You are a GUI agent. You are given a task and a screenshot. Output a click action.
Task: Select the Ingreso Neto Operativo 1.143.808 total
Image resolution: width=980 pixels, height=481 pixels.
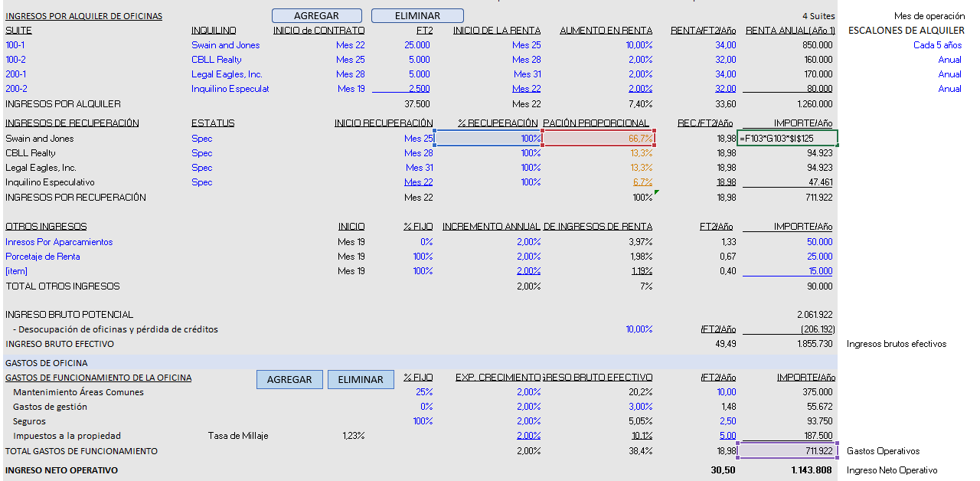pos(811,470)
